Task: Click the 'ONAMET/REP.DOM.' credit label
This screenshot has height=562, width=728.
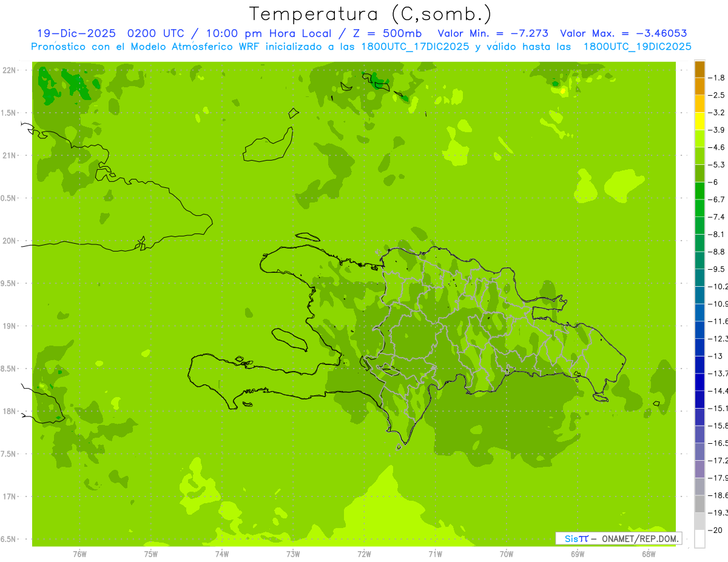Action: coord(640,538)
